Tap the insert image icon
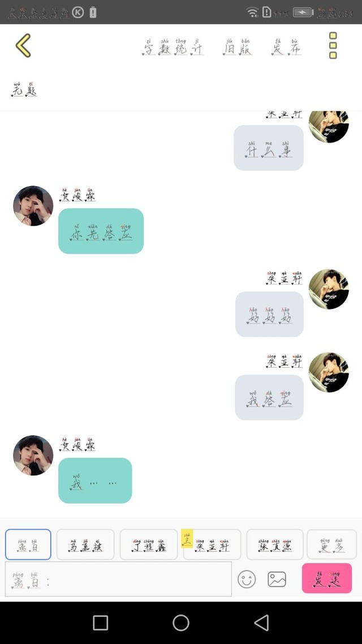This screenshot has height=644, width=362. 277,579
